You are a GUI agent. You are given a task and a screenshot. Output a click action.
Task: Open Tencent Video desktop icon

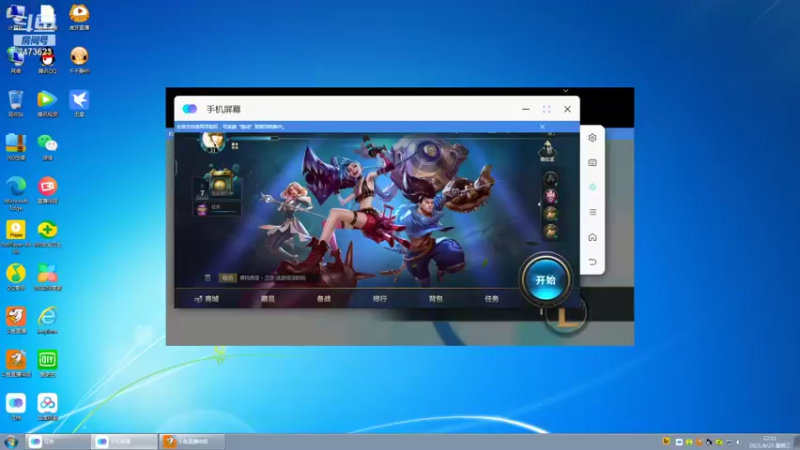(x=47, y=103)
